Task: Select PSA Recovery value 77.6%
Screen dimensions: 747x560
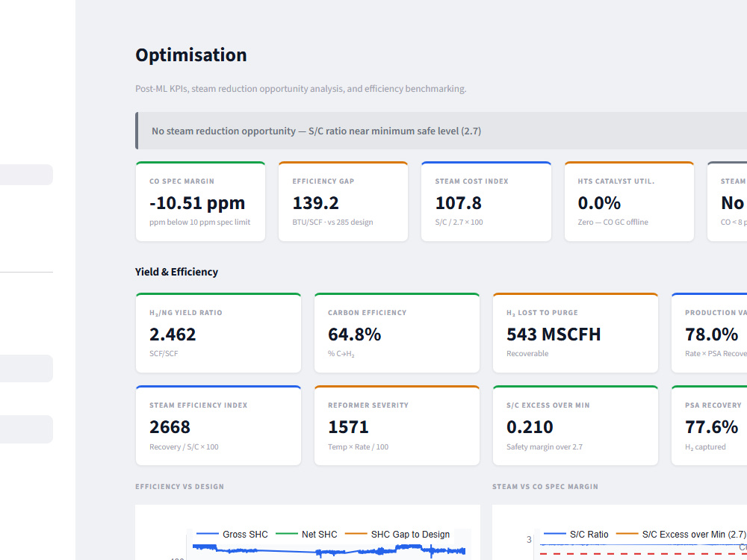Action: click(x=712, y=426)
